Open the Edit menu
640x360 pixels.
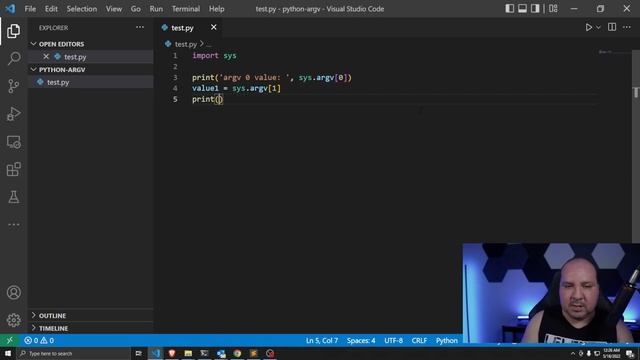click(x=51, y=9)
